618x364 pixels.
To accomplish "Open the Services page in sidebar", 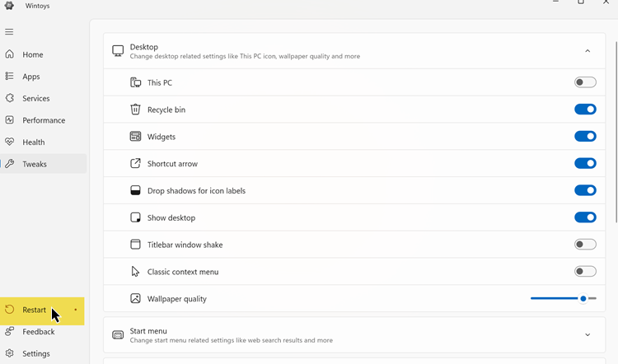I will pos(36,99).
